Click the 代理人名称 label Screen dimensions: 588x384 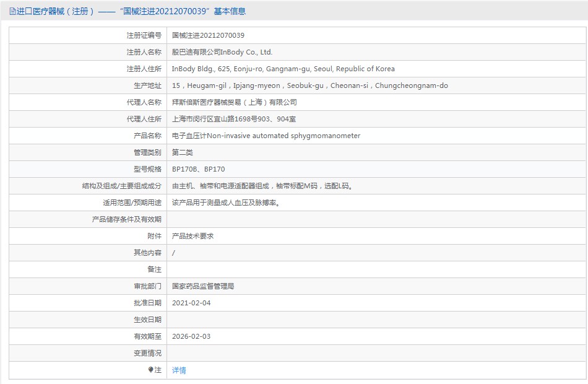(x=144, y=102)
